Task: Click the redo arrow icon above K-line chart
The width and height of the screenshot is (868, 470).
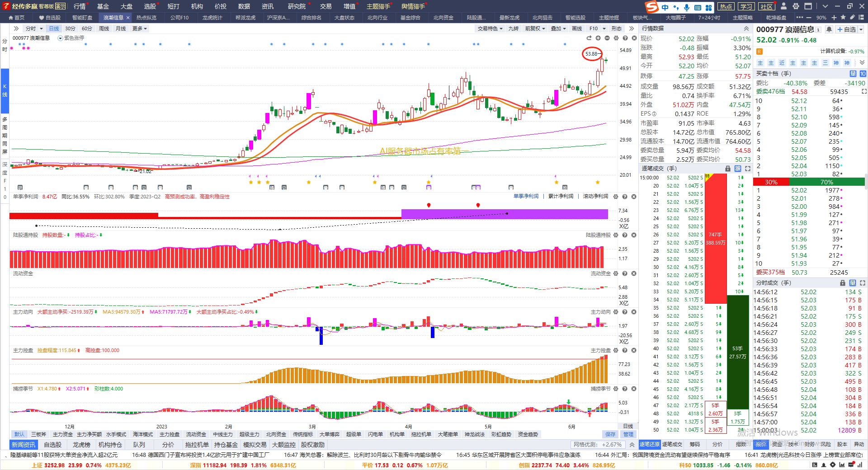Action: point(589,38)
